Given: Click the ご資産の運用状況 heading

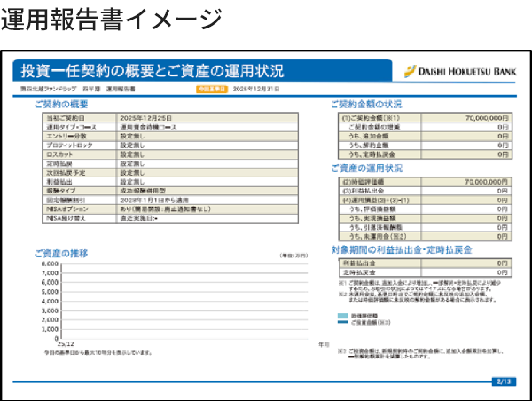Looking at the screenshot, I should 367,167.
